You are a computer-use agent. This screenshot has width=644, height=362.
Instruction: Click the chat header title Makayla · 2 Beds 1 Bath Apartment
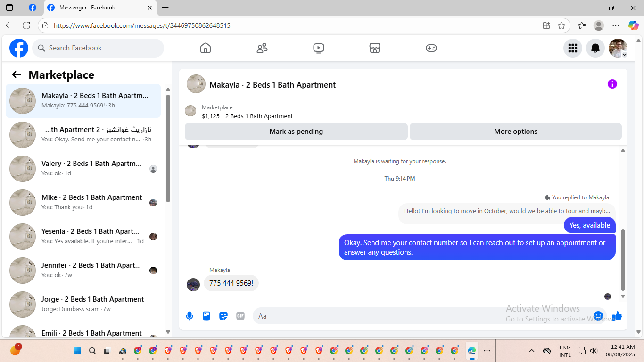click(x=272, y=85)
